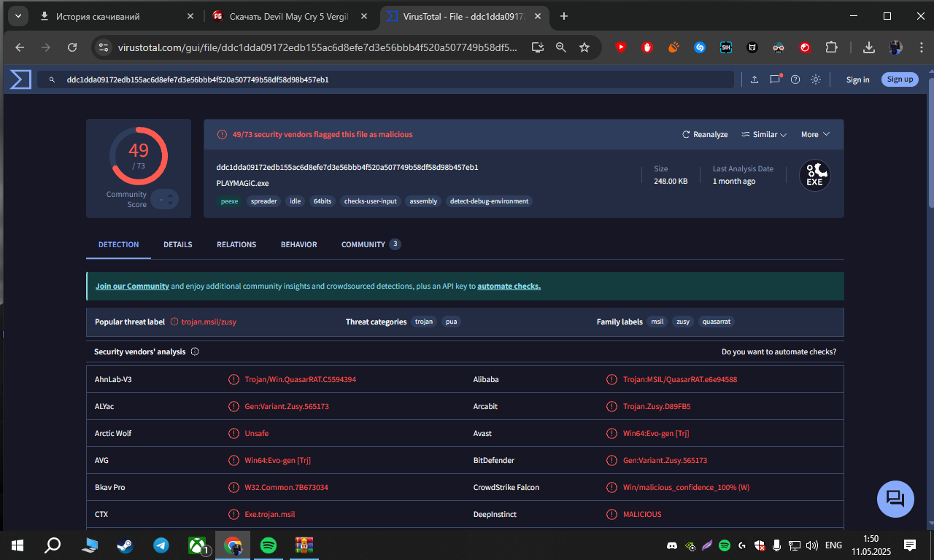Click the info icon next to Security vendors' analysis

tap(195, 351)
